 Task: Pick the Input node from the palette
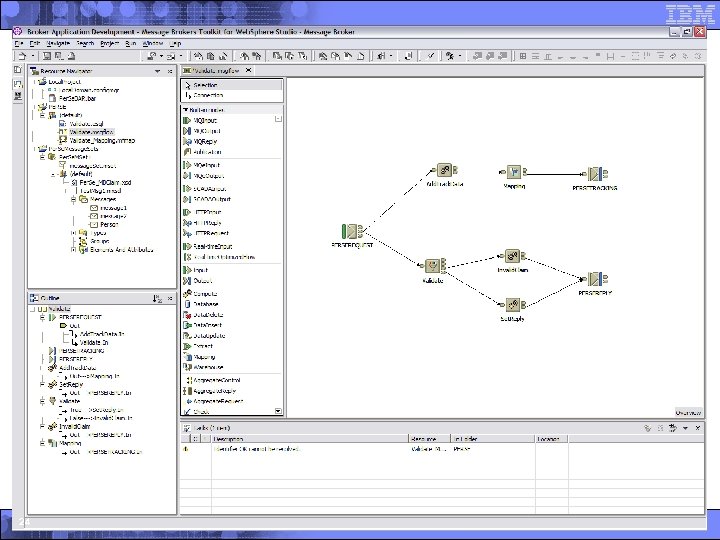click(x=196, y=270)
